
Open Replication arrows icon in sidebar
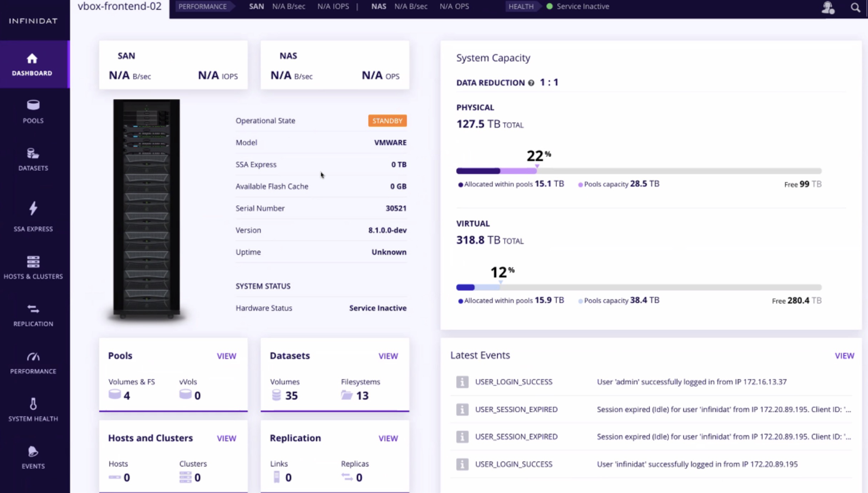coord(33,309)
